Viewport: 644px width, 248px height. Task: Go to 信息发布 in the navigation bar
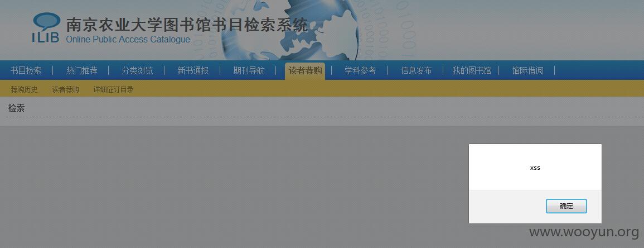(x=416, y=71)
